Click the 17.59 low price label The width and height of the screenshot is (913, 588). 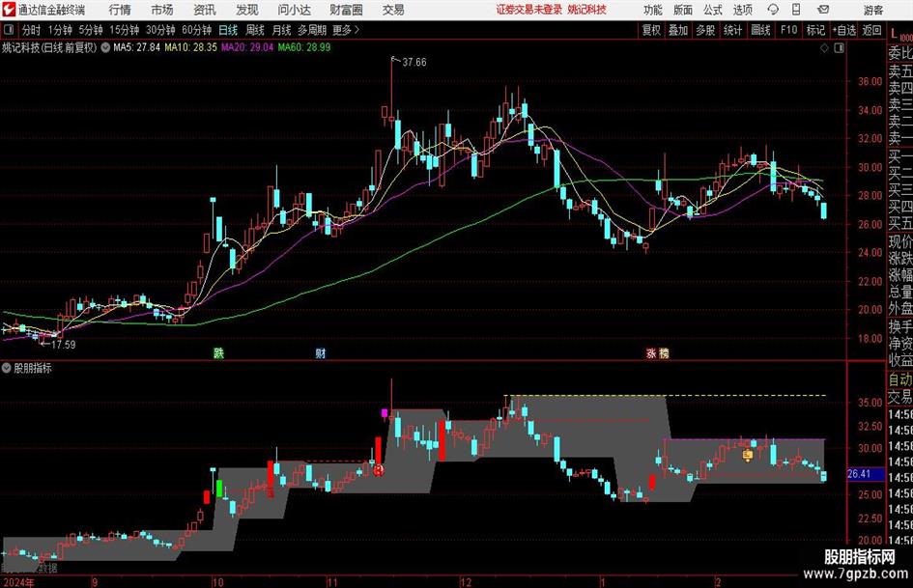(x=64, y=345)
